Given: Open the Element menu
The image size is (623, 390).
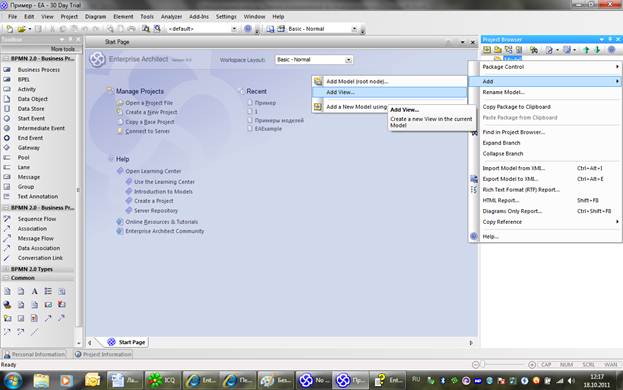Looking at the screenshot, I should pos(123,17).
